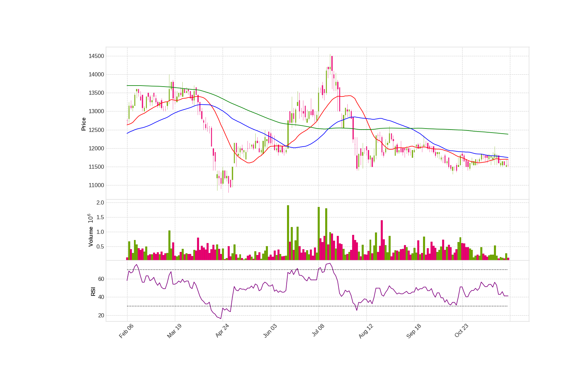Viewport: 588px width, 392px height.
Task: Click the 13000 price axis label
Action: 96,111
